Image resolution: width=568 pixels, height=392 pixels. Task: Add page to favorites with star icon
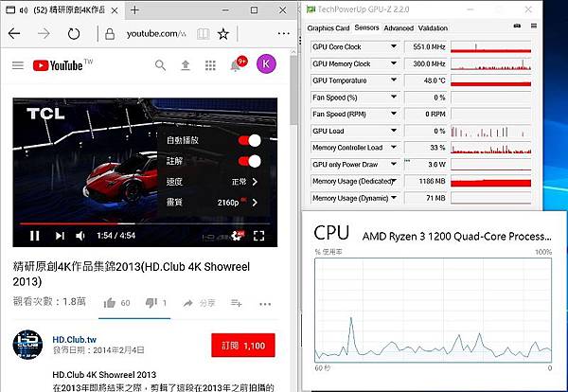click(x=223, y=34)
